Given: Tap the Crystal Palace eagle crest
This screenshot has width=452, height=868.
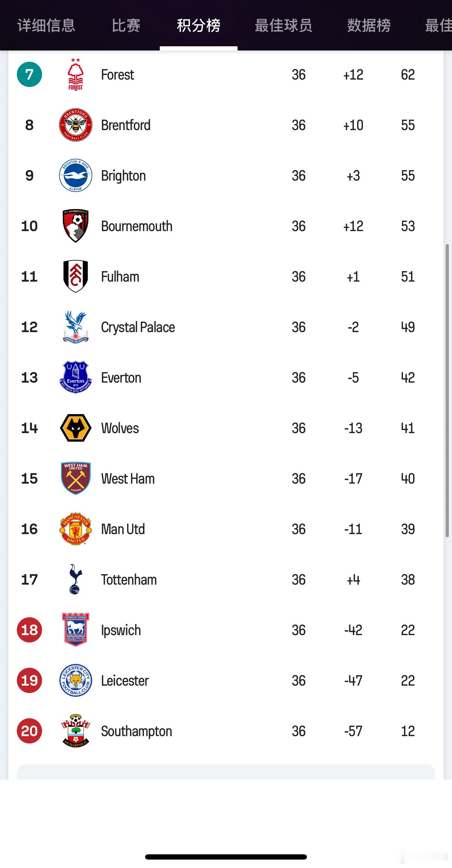Looking at the screenshot, I should tap(75, 327).
